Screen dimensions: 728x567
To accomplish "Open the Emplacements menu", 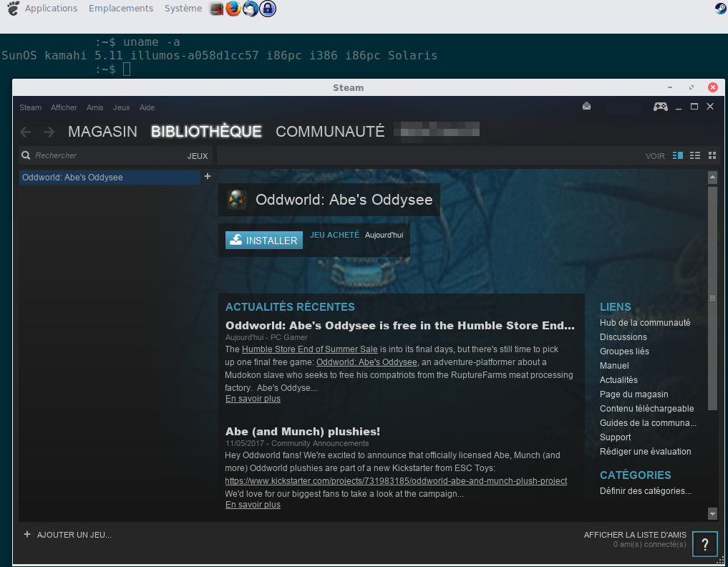I will pos(121,9).
